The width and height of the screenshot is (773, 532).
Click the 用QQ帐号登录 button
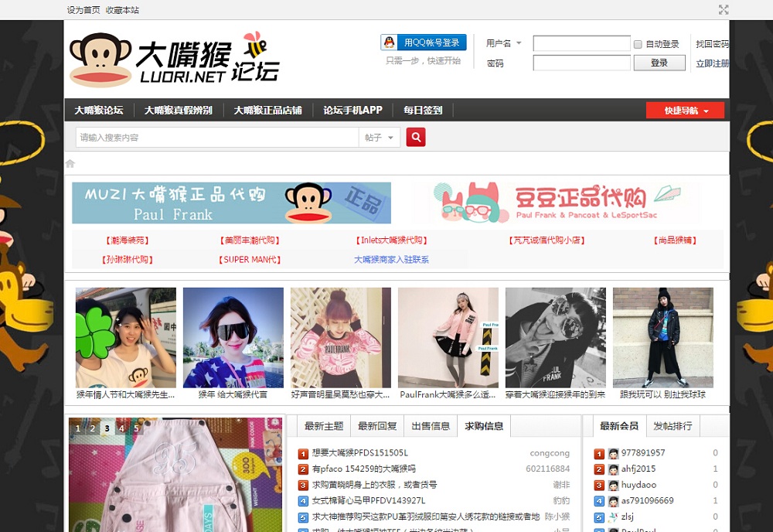coord(424,43)
